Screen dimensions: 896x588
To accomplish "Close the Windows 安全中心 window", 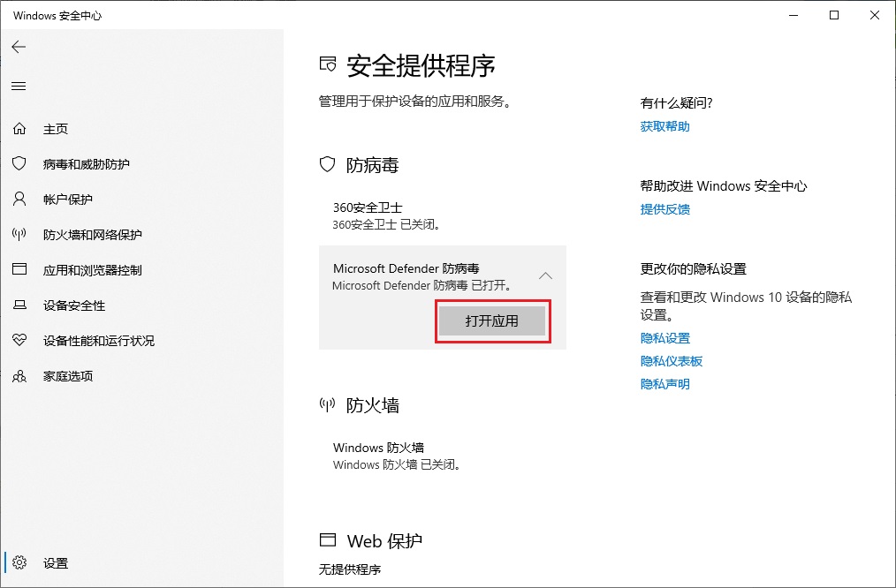I will tap(874, 15).
